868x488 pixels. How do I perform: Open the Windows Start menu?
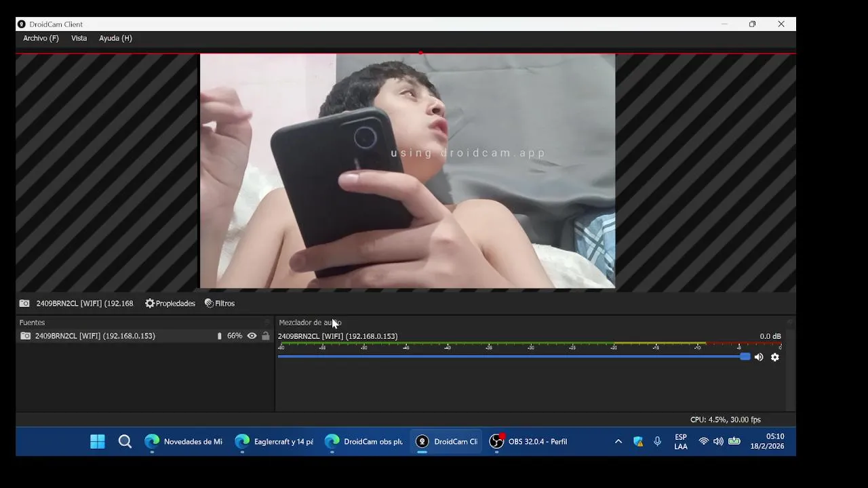pyautogui.click(x=98, y=442)
